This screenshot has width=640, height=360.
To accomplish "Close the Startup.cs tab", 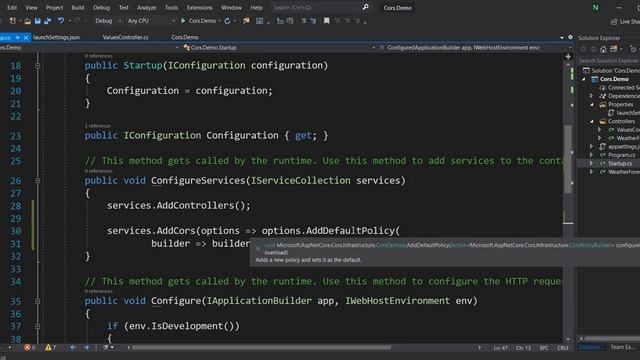I will pos(26,37).
